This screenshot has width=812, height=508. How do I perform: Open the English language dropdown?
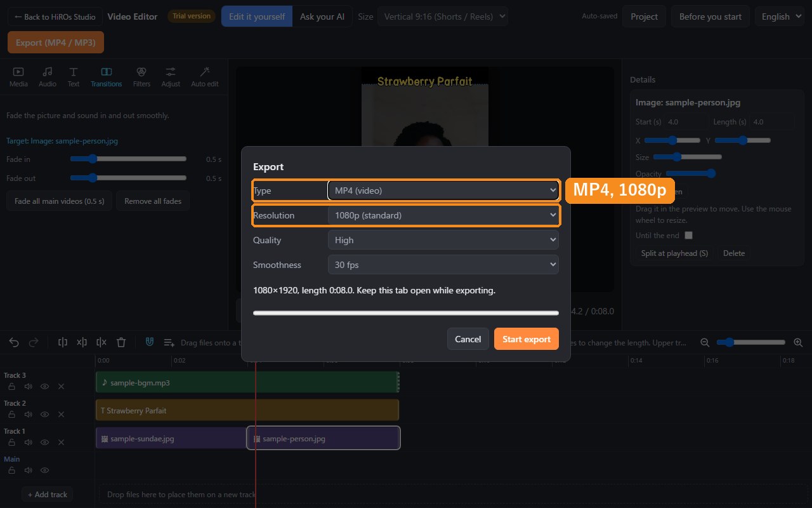pyautogui.click(x=780, y=17)
